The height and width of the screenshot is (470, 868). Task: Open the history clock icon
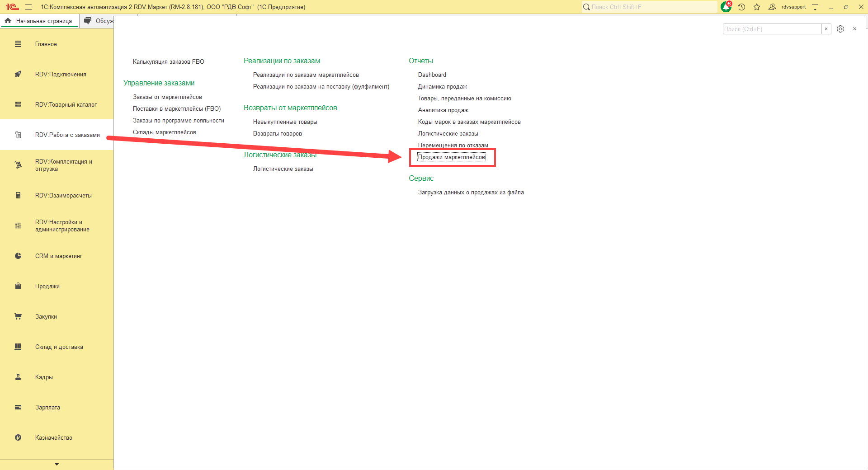[x=741, y=7]
